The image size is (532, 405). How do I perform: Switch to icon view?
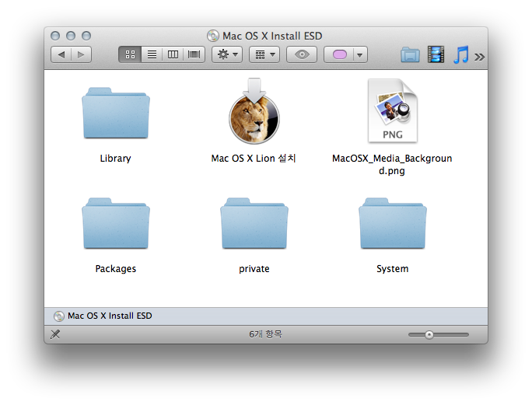(130, 54)
